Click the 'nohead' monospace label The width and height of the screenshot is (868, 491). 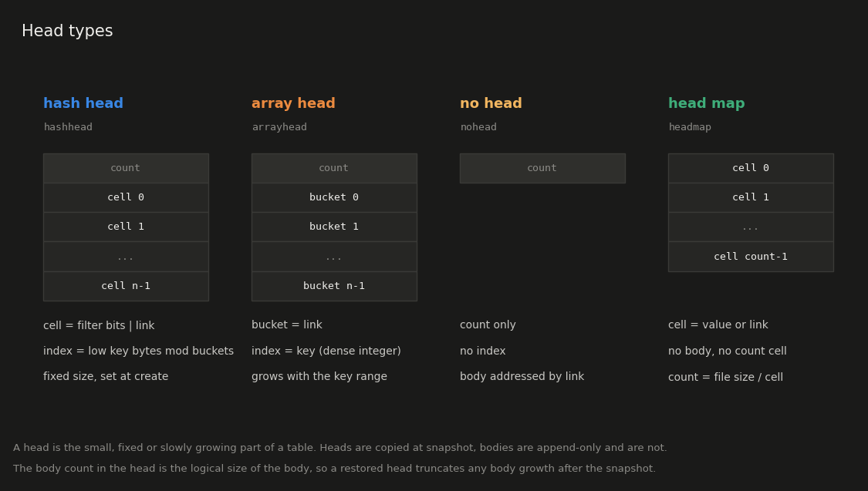(478, 127)
